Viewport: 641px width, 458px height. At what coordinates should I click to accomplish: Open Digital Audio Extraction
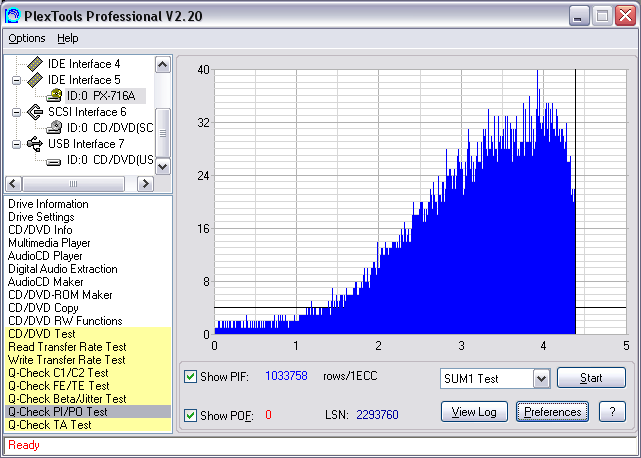pos(63,269)
